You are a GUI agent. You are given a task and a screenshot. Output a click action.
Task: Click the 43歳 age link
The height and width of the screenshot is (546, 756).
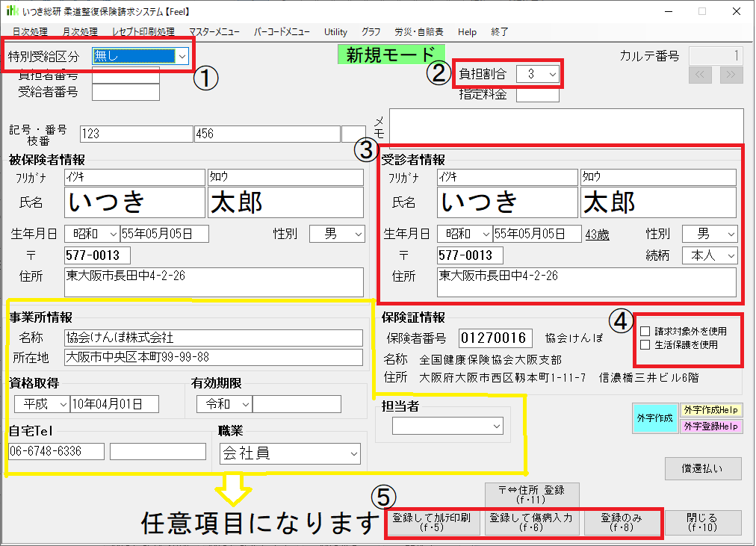pos(597,235)
